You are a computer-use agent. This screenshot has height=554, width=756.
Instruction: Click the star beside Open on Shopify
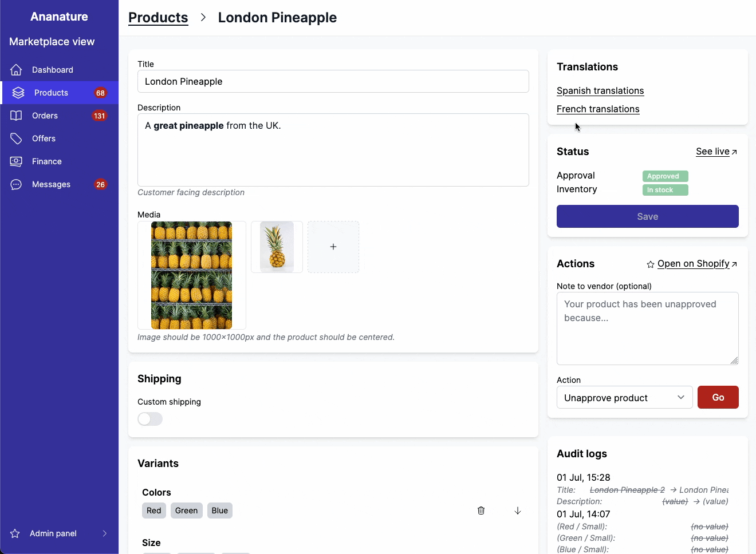point(650,264)
